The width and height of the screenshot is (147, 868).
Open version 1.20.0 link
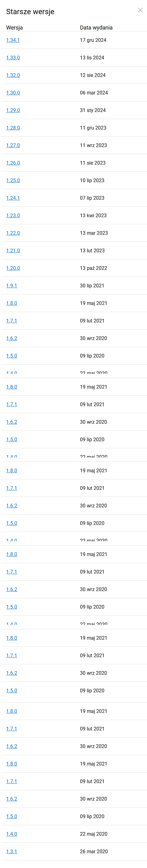tap(13, 268)
